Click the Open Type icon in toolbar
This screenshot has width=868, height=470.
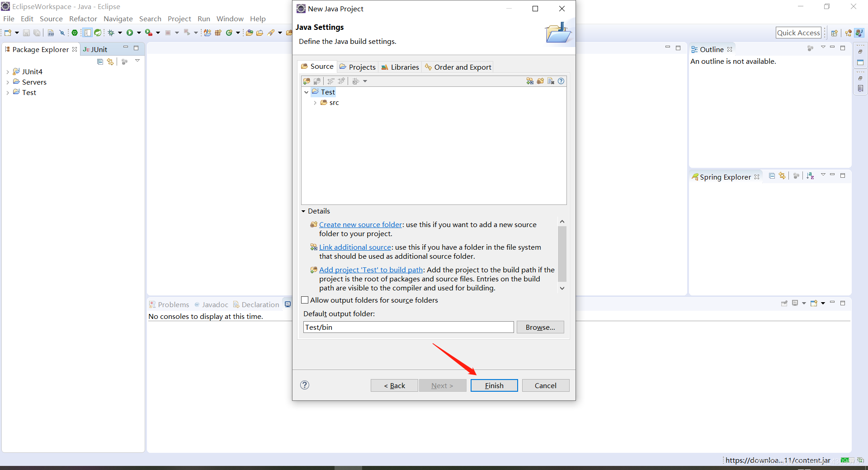click(x=249, y=33)
